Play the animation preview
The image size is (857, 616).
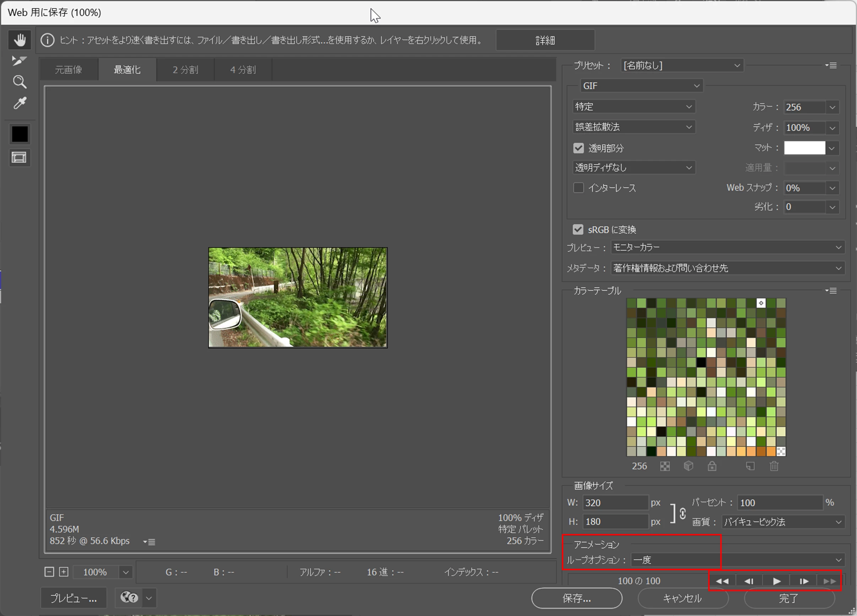click(776, 581)
